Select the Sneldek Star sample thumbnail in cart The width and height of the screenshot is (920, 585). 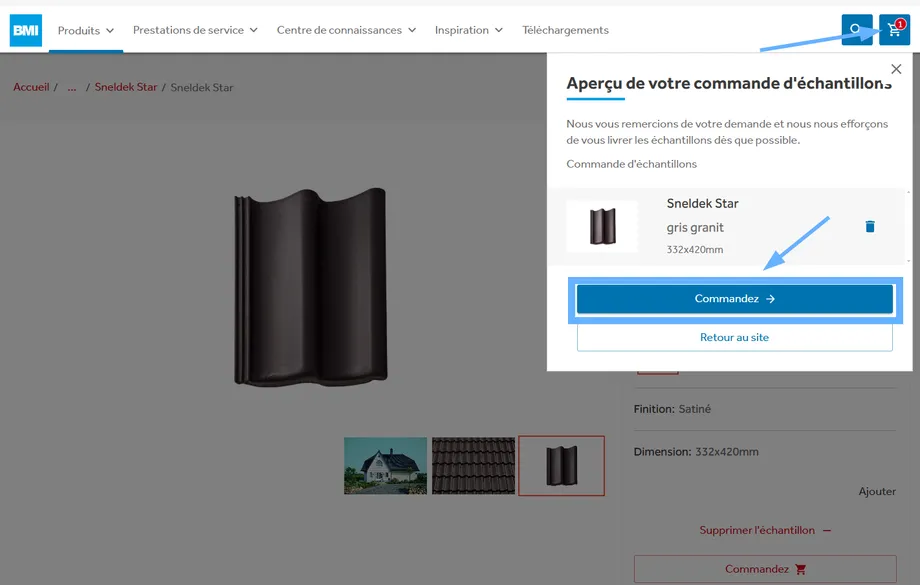click(602, 226)
